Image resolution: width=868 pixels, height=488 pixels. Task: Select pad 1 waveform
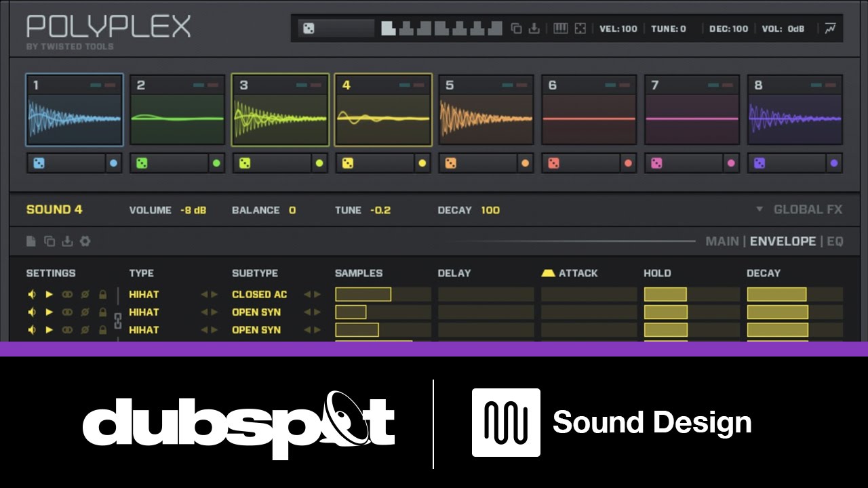(x=75, y=118)
